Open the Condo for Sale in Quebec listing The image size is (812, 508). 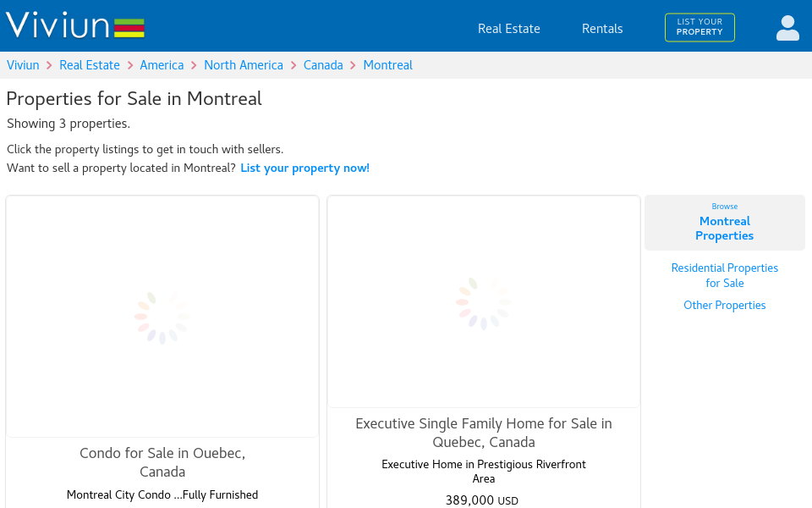click(x=162, y=462)
